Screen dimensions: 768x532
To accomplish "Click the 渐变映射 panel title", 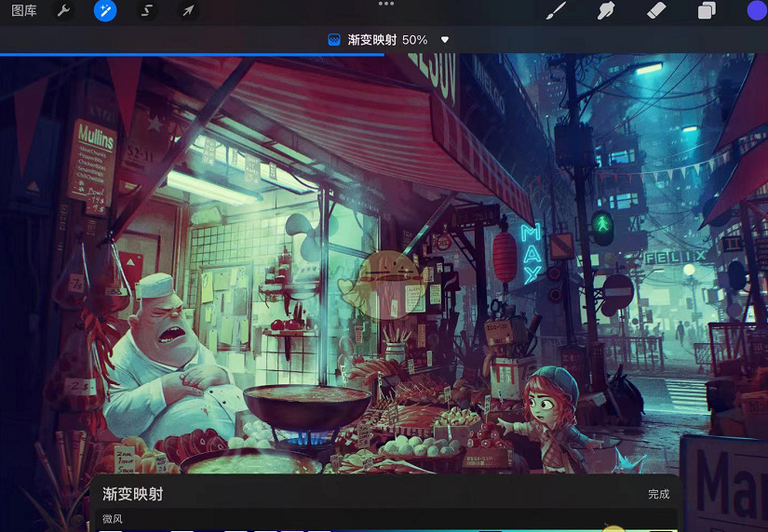I will pyautogui.click(x=133, y=494).
